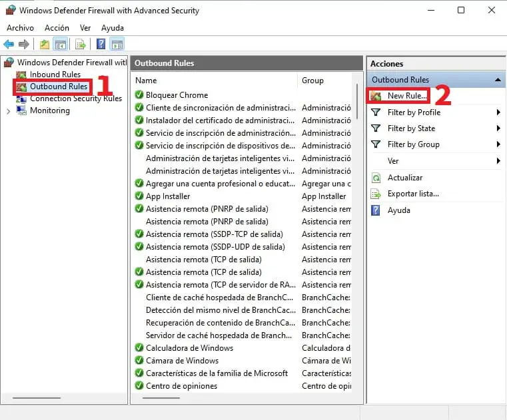Click green check icon of Bloquear Chrome rule
The image size is (507, 420).
(139, 95)
